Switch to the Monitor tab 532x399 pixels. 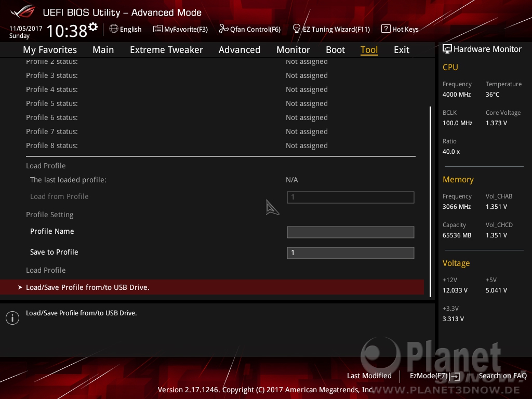293,50
